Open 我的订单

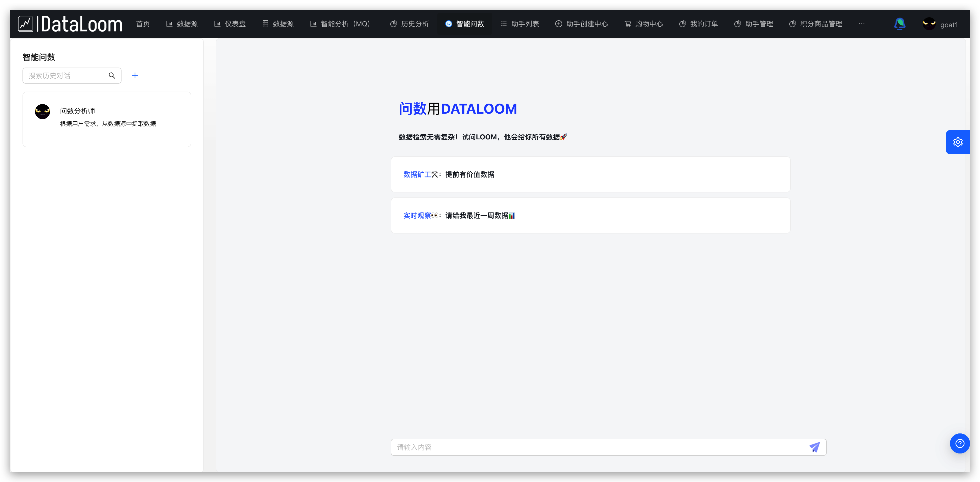pos(699,24)
